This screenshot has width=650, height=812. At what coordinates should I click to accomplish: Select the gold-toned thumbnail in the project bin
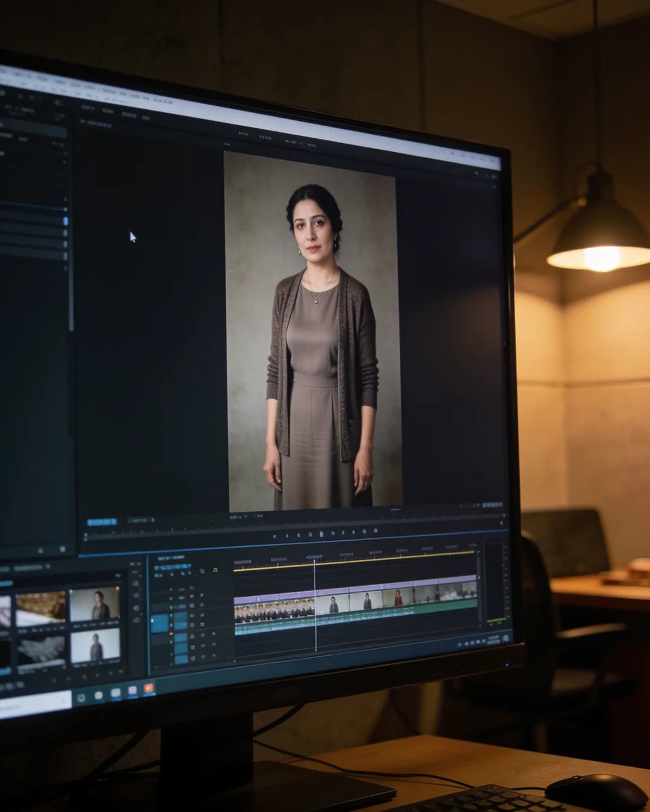pos(41,607)
